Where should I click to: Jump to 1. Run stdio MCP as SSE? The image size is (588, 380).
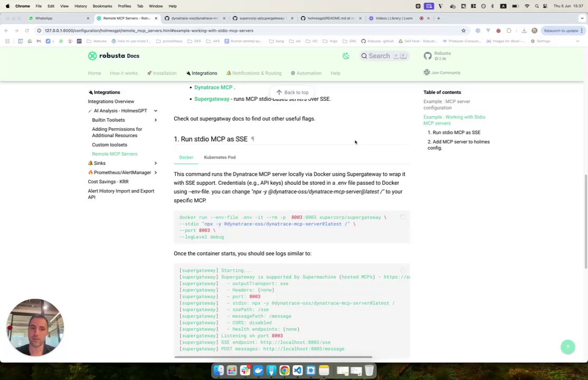tap(454, 132)
